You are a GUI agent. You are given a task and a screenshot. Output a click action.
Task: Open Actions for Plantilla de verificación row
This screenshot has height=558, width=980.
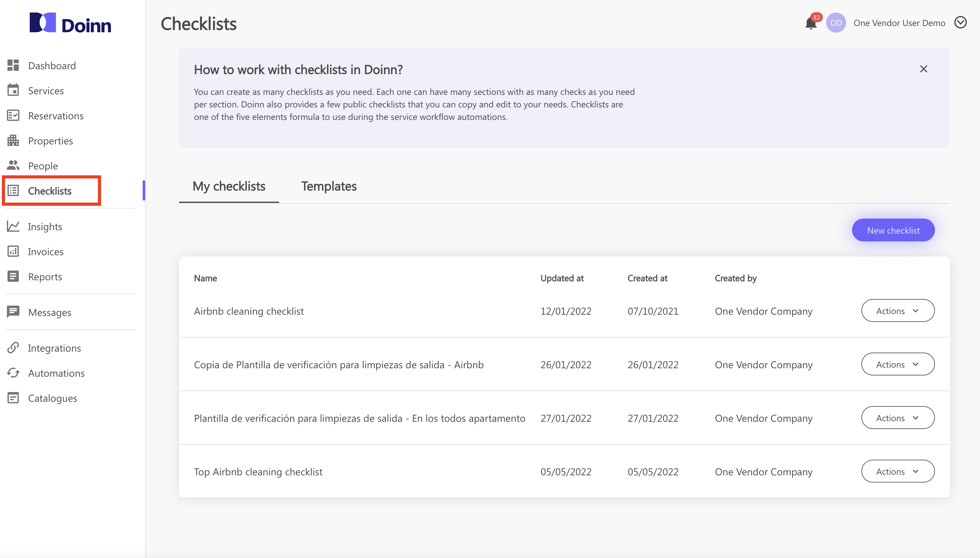coord(898,418)
